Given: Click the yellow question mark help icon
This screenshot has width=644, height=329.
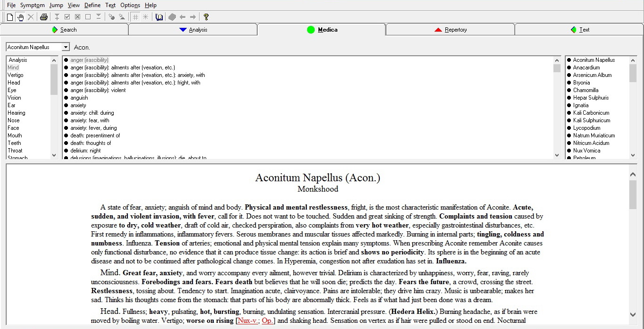Looking at the screenshot, I should 206,17.
